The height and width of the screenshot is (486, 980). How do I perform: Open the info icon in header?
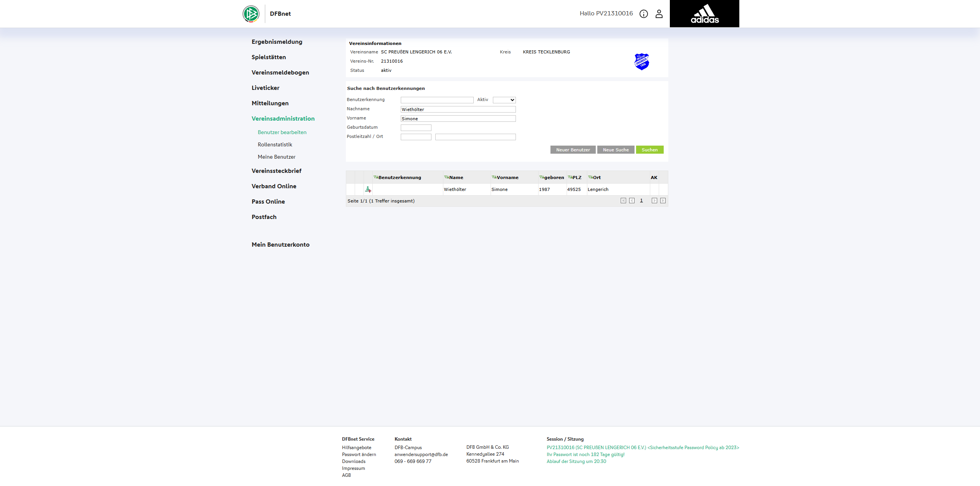click(x=643, y=14)
